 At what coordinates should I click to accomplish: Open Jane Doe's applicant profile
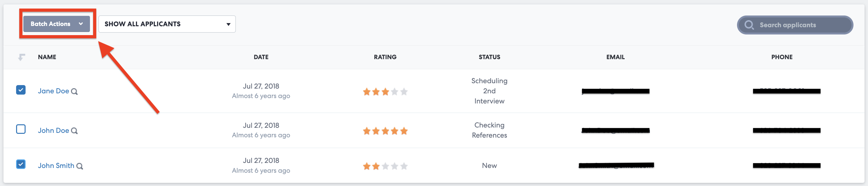(x=53, y=91)
